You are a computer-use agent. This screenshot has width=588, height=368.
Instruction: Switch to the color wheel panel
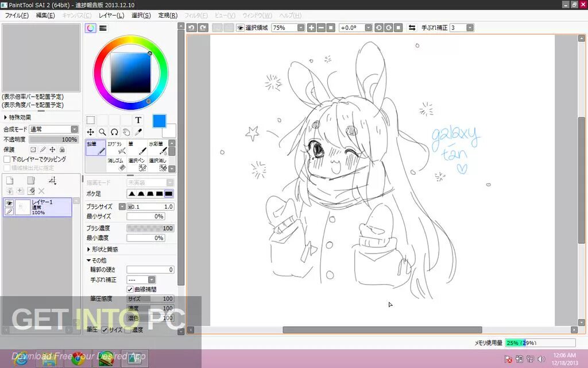click(90, 28)
